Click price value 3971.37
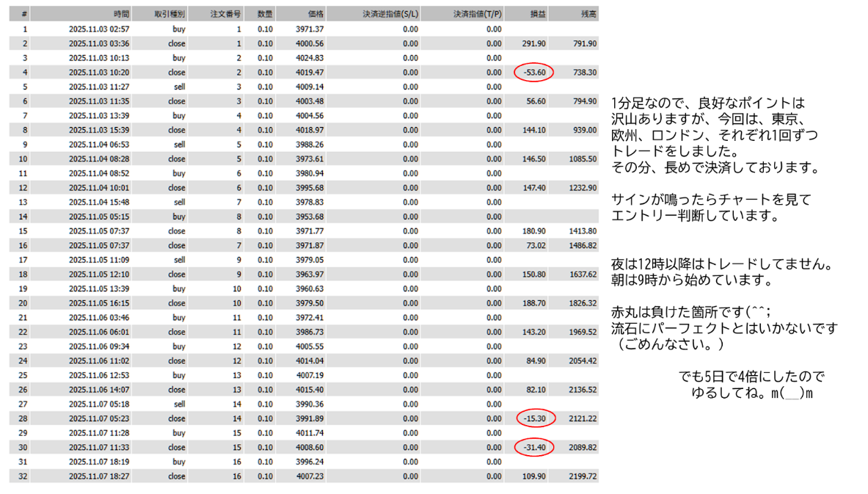Viewport: 868px width, 494px height. pos(310,29)
